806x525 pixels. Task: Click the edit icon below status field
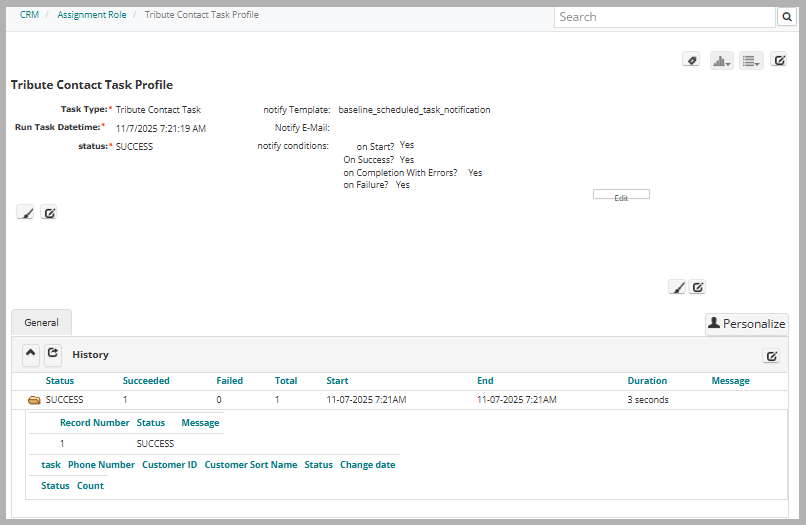[x=49, y=212]
